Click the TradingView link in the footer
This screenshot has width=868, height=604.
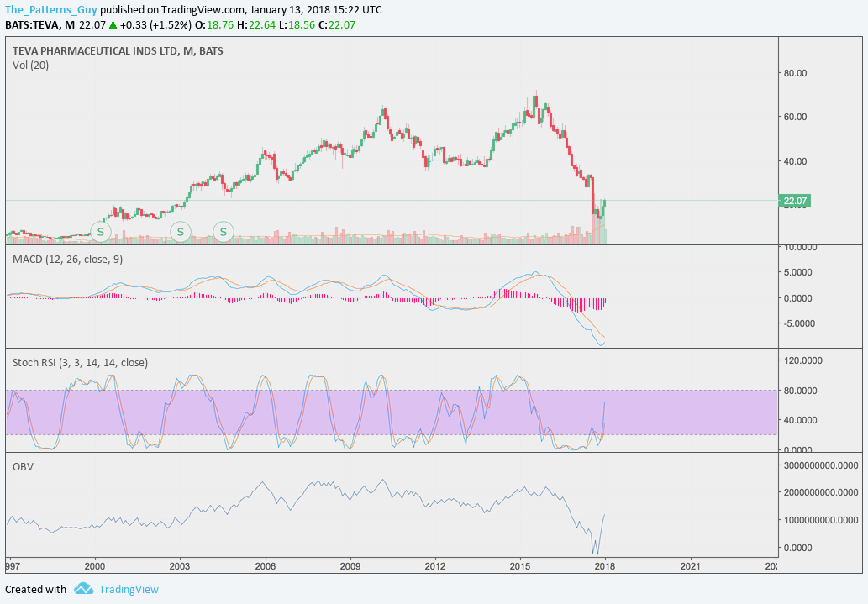tap(129, 589)
